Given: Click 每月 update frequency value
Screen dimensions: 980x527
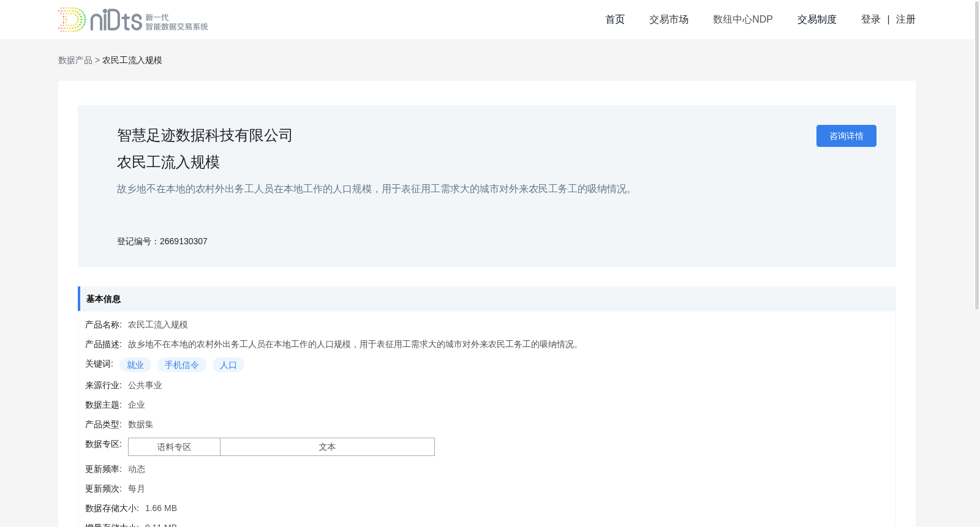Looking at the screenshot, I should click(x=137, y=488).
